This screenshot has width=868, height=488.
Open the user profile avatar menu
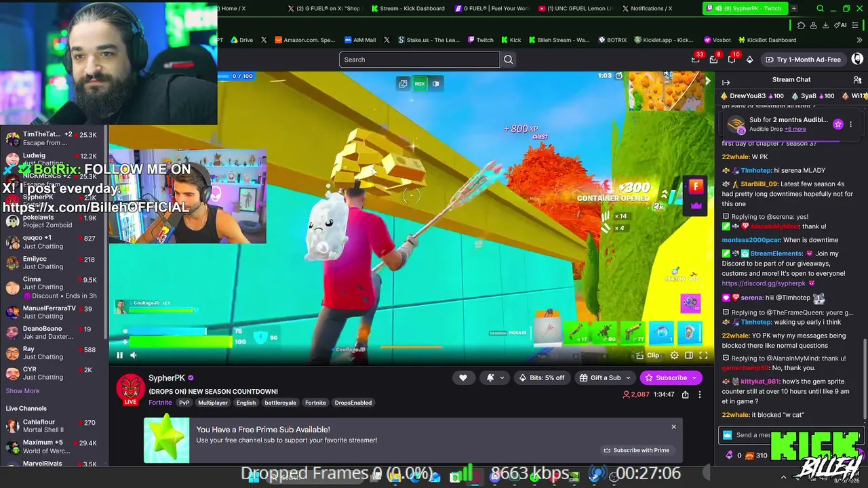click(858, 60)
